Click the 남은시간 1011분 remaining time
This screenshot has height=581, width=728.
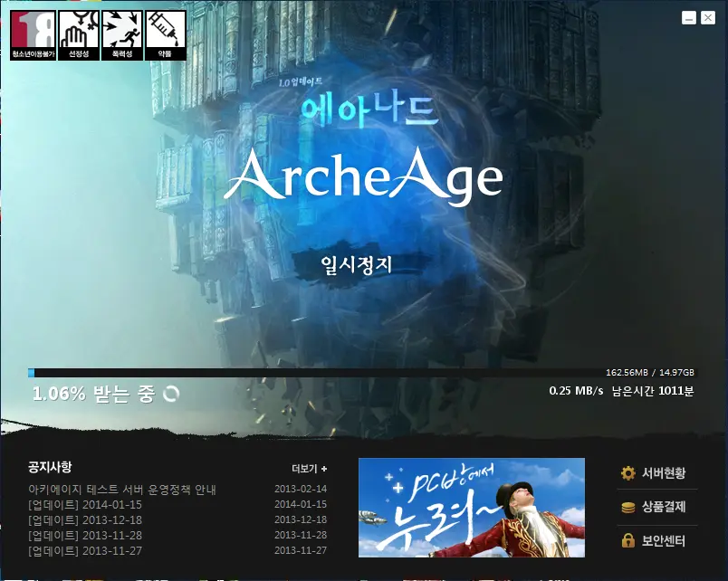coord(653,391)
